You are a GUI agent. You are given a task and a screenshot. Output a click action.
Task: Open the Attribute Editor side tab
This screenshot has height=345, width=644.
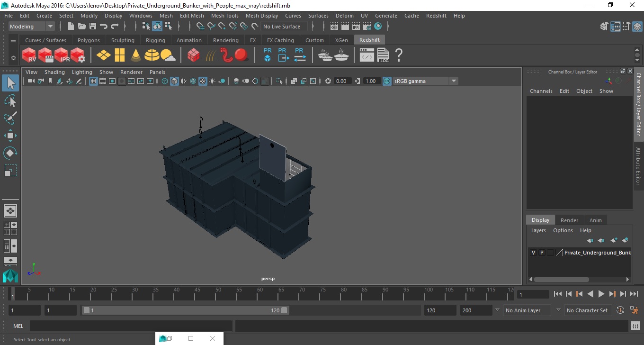[638, 166]
